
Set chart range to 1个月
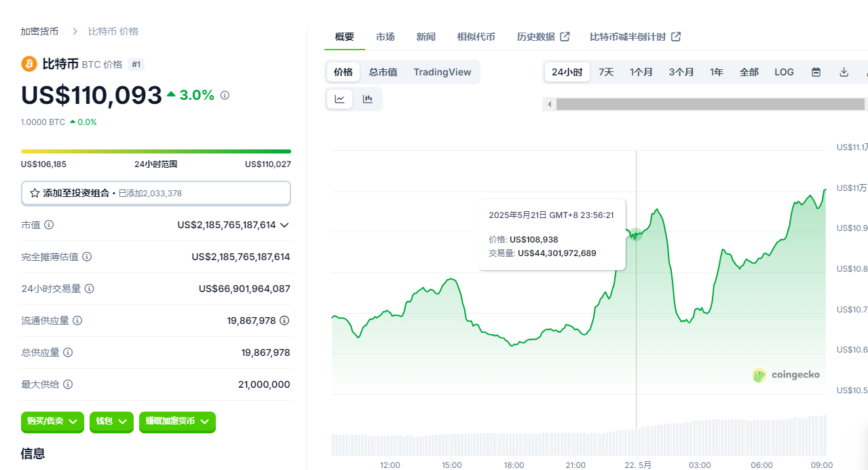point(641,72)
